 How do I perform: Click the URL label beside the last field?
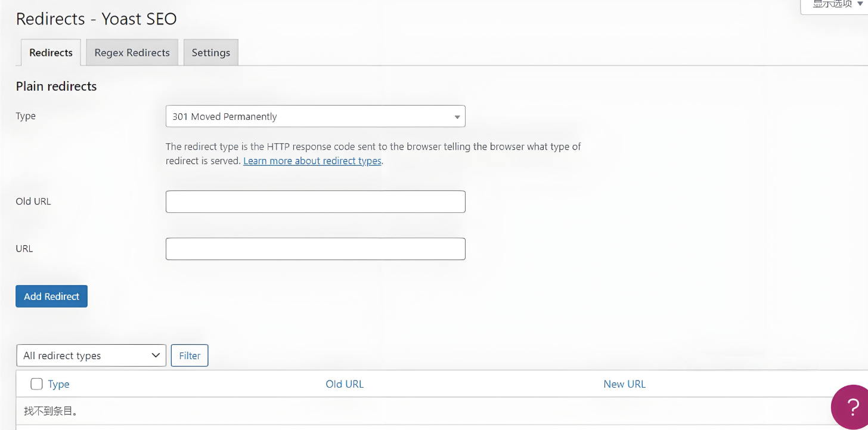coord(24,248)
